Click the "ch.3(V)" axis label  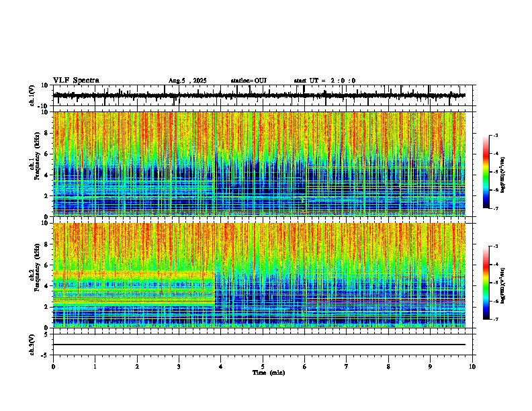(32, 345)
